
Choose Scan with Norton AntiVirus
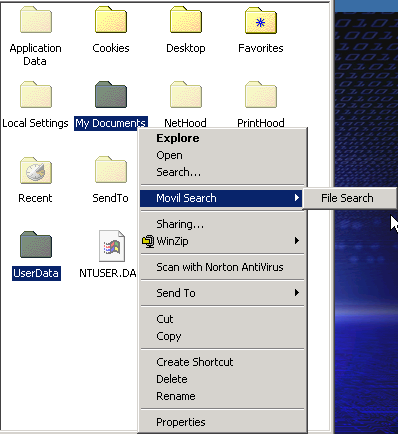222,267
